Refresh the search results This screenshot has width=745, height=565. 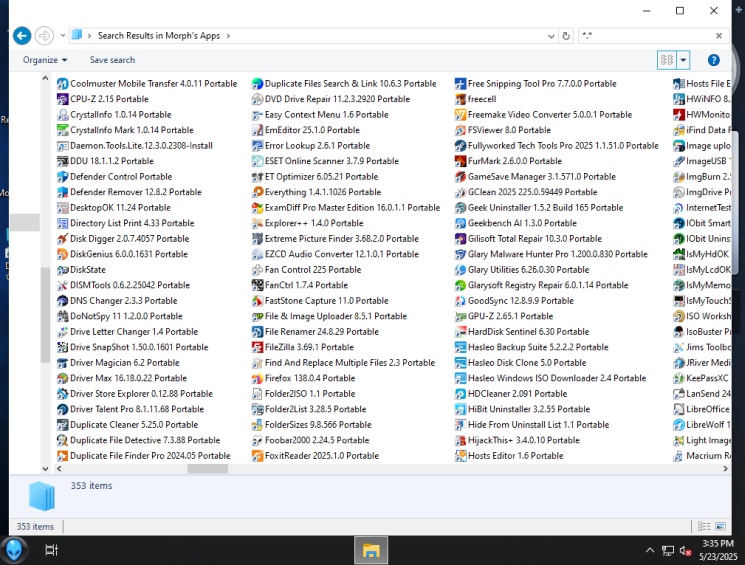(566, 36)
